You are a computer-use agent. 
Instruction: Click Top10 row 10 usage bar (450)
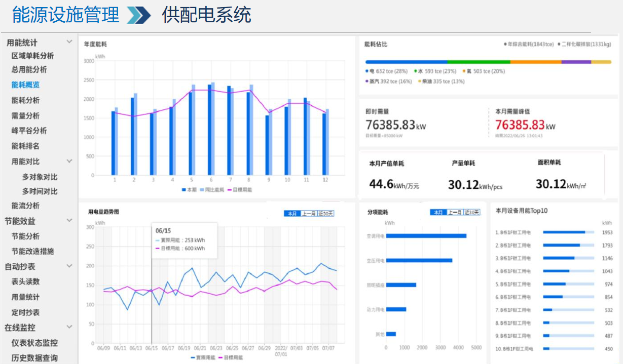[569, 349]
